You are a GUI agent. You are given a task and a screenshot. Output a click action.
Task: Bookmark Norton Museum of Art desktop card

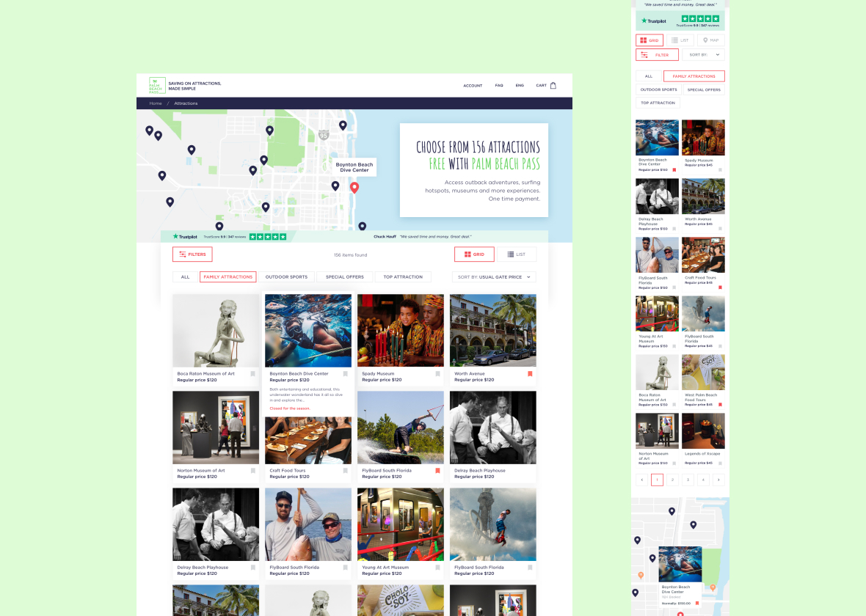(253, 471)
